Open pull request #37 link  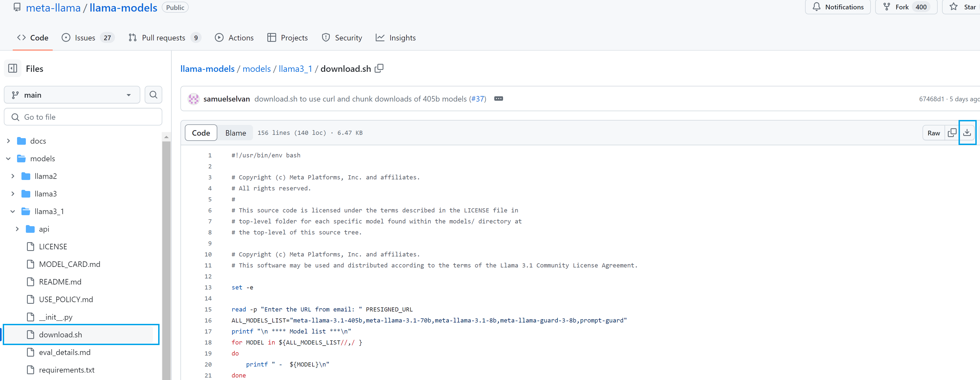click(x=477, y=99)
